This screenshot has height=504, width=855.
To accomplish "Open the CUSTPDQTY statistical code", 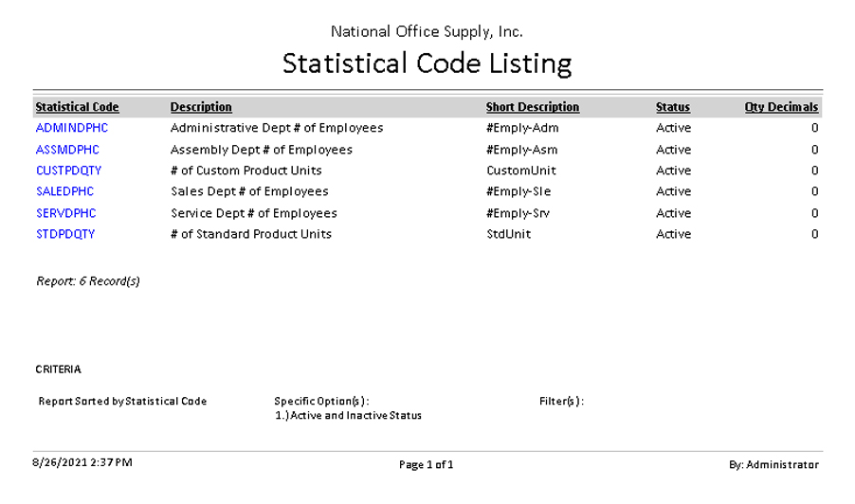I will coord(68,171).
